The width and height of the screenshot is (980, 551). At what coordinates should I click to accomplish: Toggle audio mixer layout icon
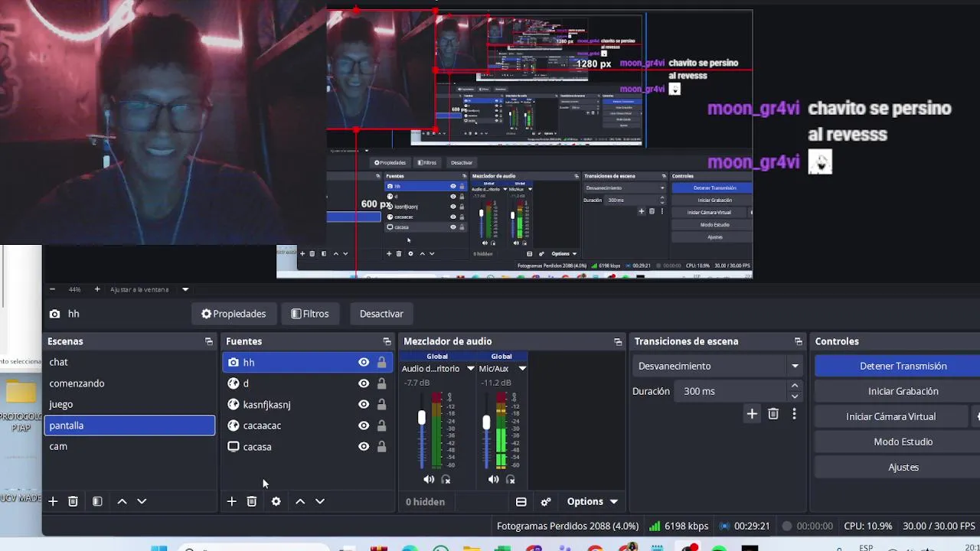(x=521, y=502)
